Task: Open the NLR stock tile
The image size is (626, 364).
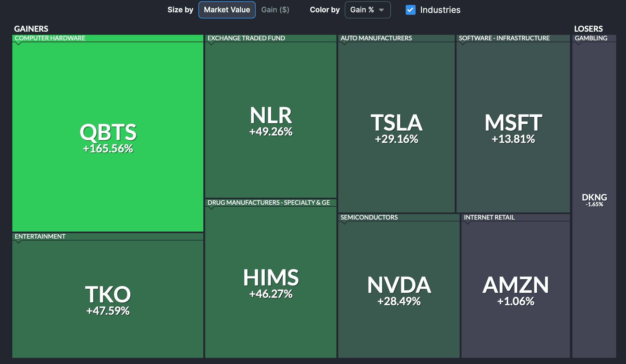Action: coord(271,120)
